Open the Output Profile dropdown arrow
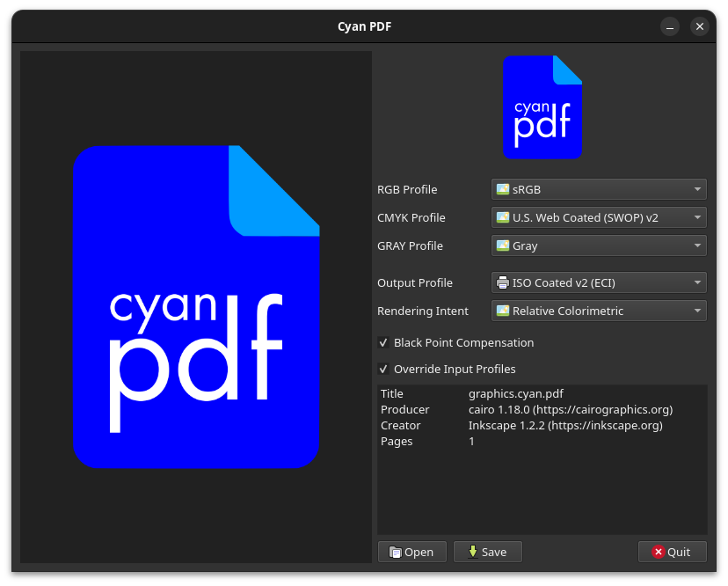The image size is (728, 586). [696, 282]
